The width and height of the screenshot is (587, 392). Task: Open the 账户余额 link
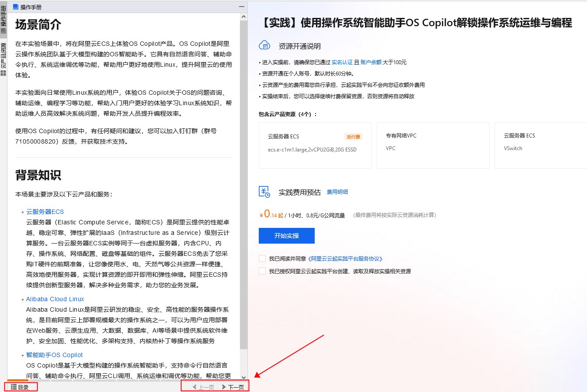point(371,62)
